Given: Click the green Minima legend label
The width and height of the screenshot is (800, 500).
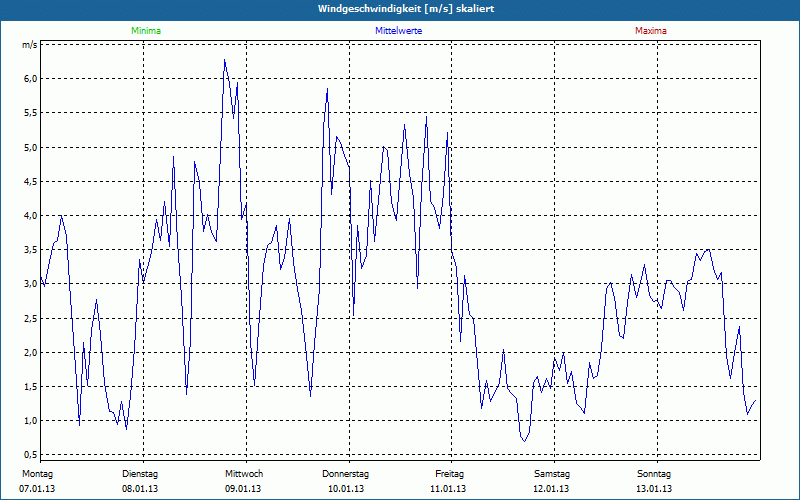Looking at the screenshot, I should [146, 31].
